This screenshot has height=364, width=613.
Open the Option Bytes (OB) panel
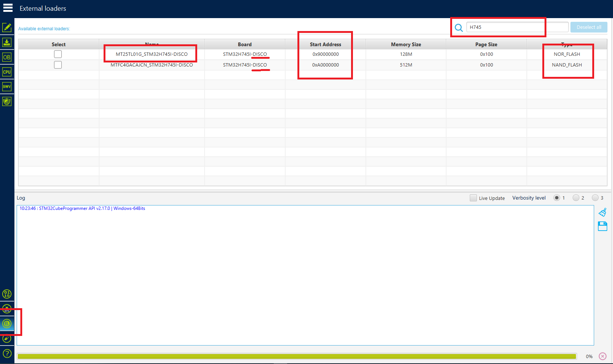coord(7,57)
